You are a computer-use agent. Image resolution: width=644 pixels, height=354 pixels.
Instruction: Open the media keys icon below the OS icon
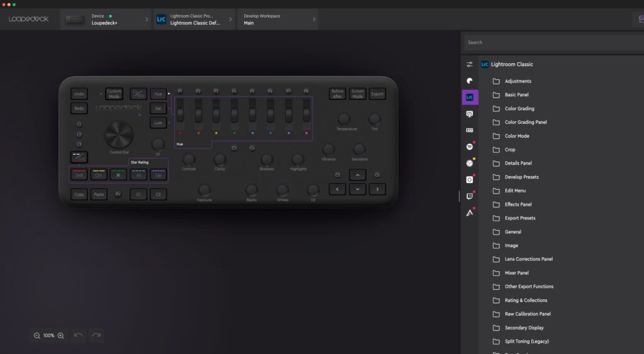click(x=469, y=130)
